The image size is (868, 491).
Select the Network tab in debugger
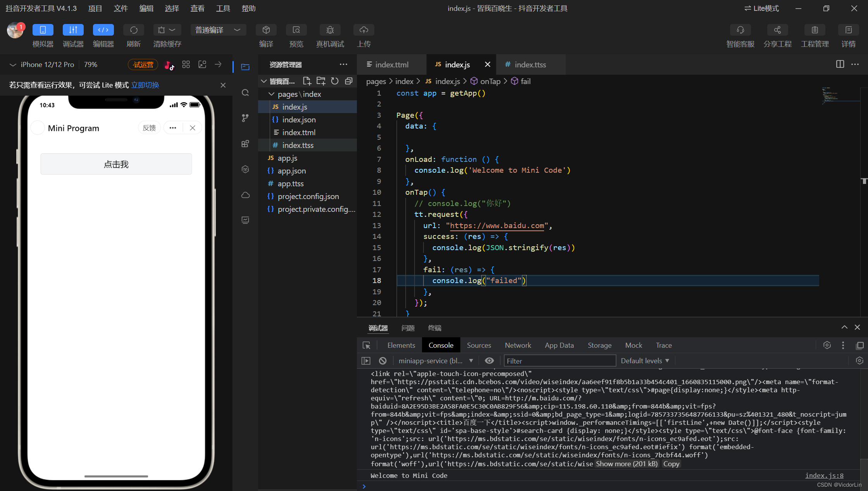click(x=517, y=345)
